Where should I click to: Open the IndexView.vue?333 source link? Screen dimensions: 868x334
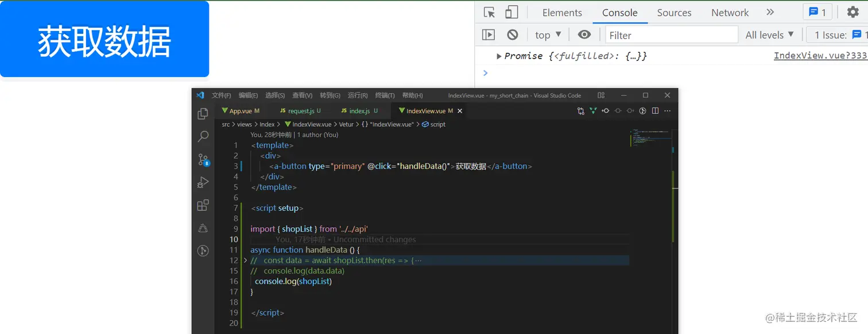pos(820,56)
